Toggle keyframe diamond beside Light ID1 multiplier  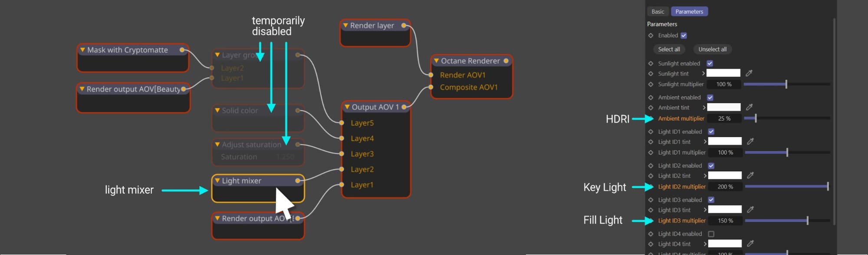pos(651,152)
